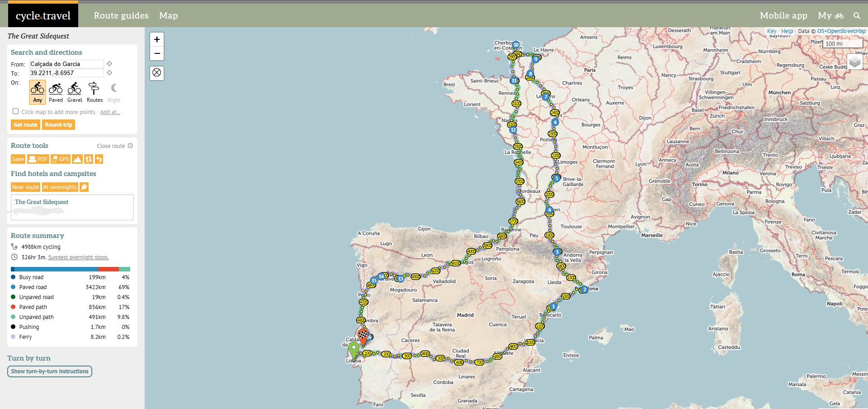
Task: Click overnight stop marker 2 near Barcelona
Action: click(x=584, y=290)
